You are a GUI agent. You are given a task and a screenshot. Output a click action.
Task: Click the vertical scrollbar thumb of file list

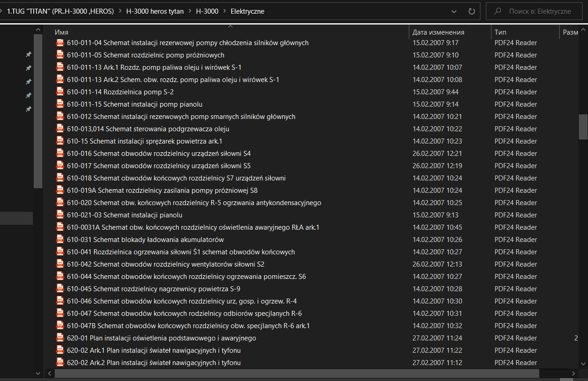coord(583,126)
